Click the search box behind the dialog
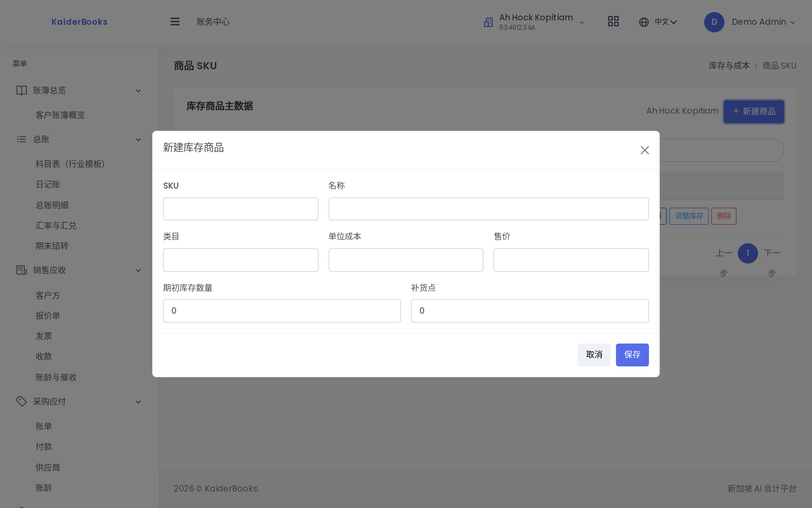This screenshot has width=812, height=508. [x=721, y=150]
